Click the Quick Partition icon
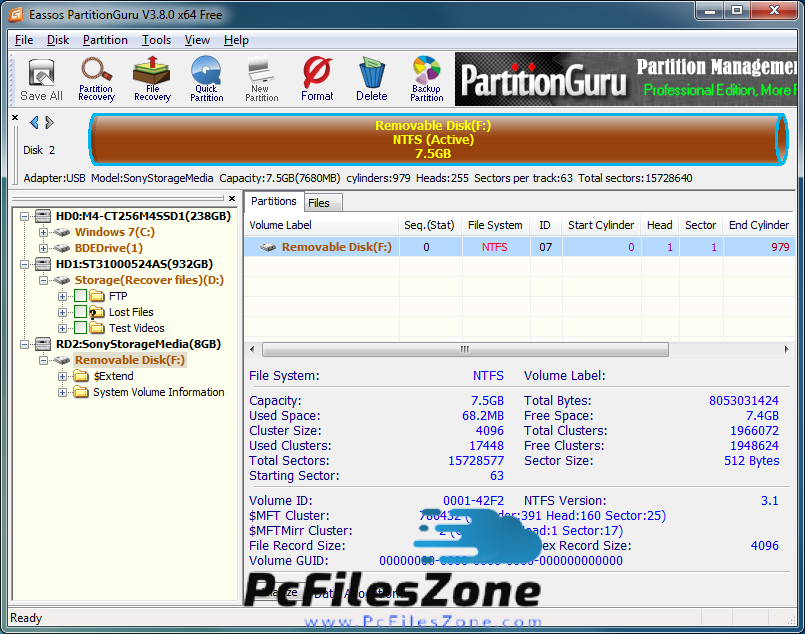Image resolution: width=805 pixels, height=634 pixels. [x=206, y=79]
